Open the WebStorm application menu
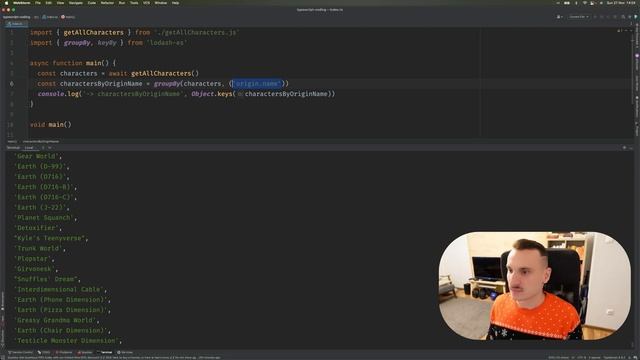Viewport: 640px width, 360px height. (x=22, y=3)
